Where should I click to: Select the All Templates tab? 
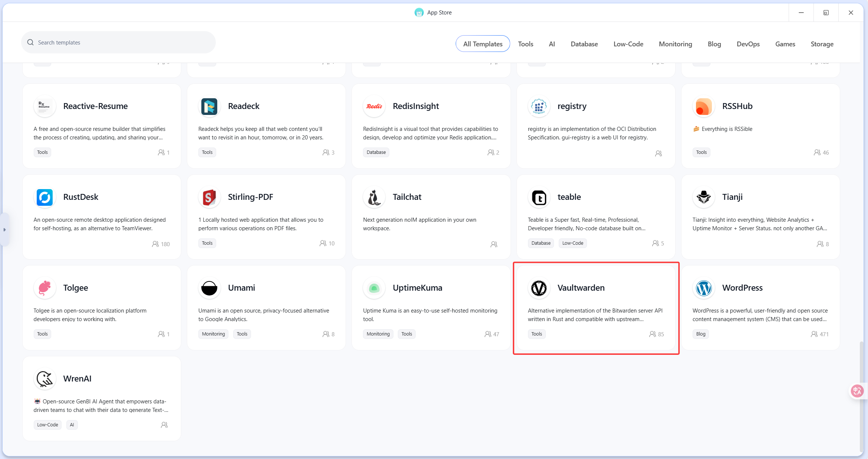click(483, 44)
